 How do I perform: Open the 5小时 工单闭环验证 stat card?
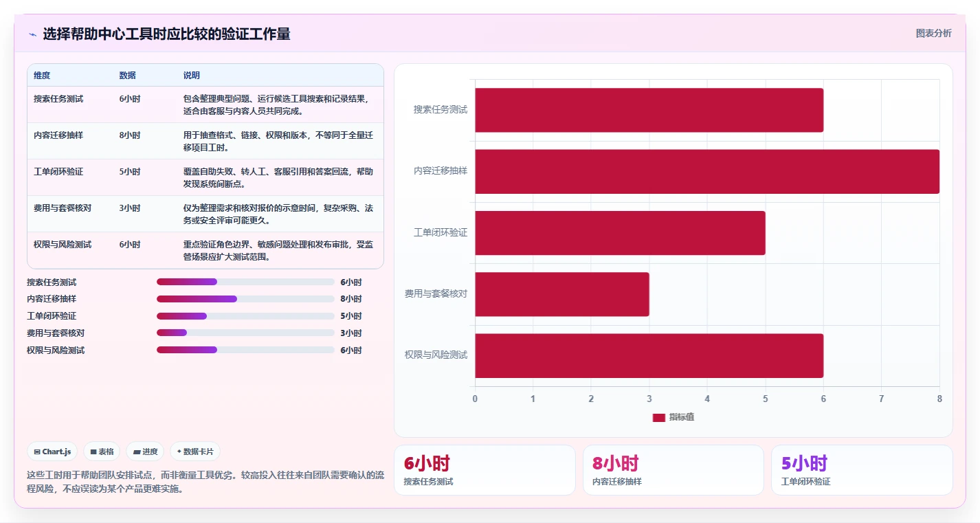(862, 470)
